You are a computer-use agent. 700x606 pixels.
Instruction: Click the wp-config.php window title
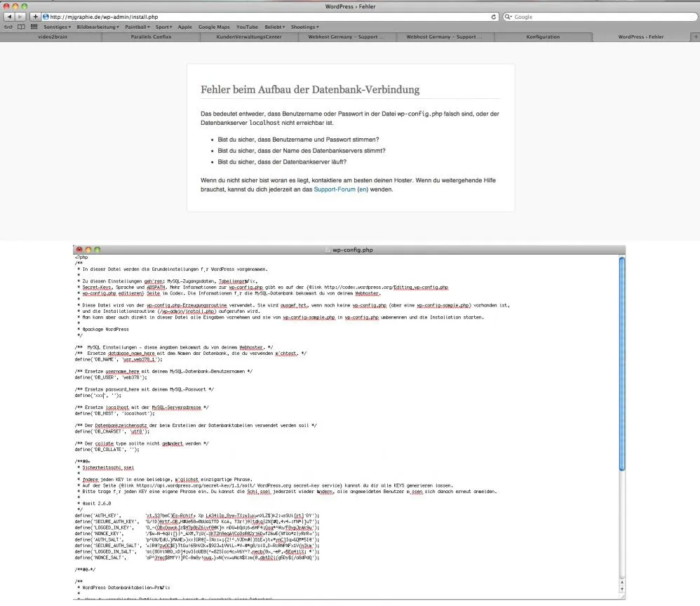tap(352, 250)
